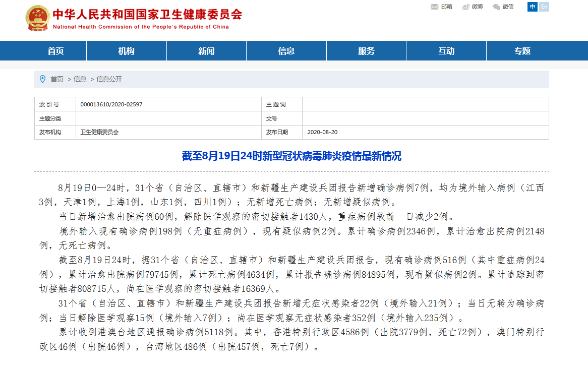Open the 新闻 navigation tab
Screen dimensions: 588x371
(206, 51)
